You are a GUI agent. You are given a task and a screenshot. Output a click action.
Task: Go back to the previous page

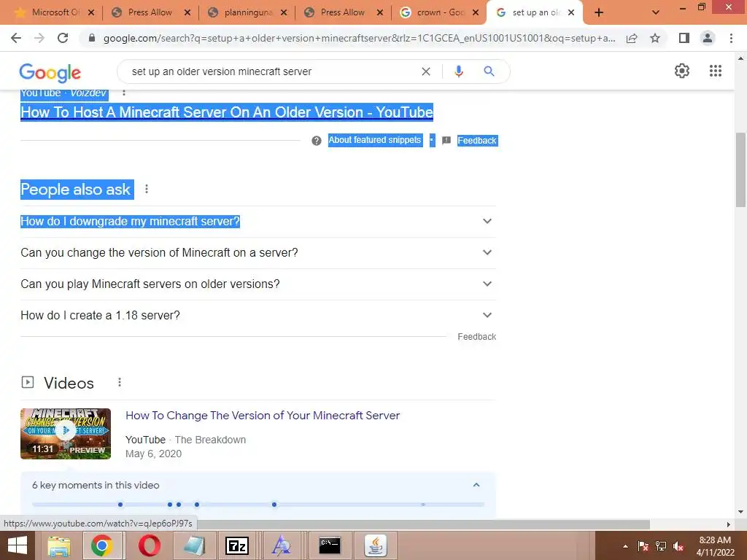click(x=16, y=38)
